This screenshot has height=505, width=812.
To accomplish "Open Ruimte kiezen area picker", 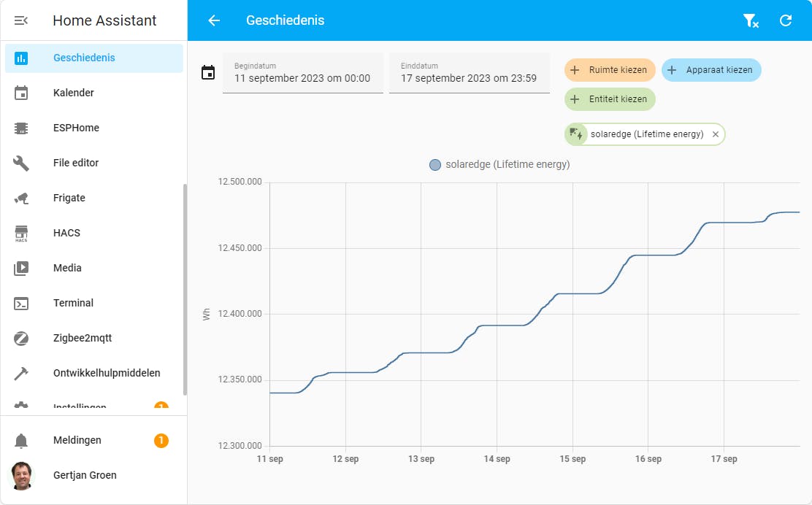I will point(610,70).
